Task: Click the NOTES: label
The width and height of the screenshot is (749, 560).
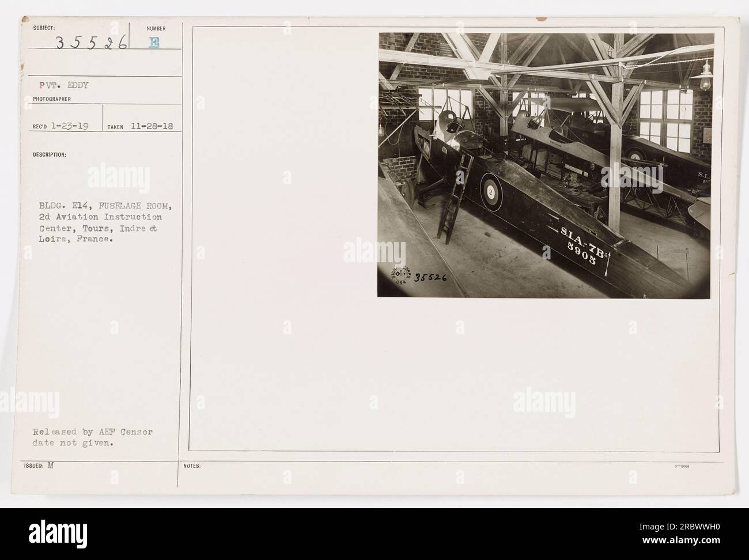Action: point(191,466)
